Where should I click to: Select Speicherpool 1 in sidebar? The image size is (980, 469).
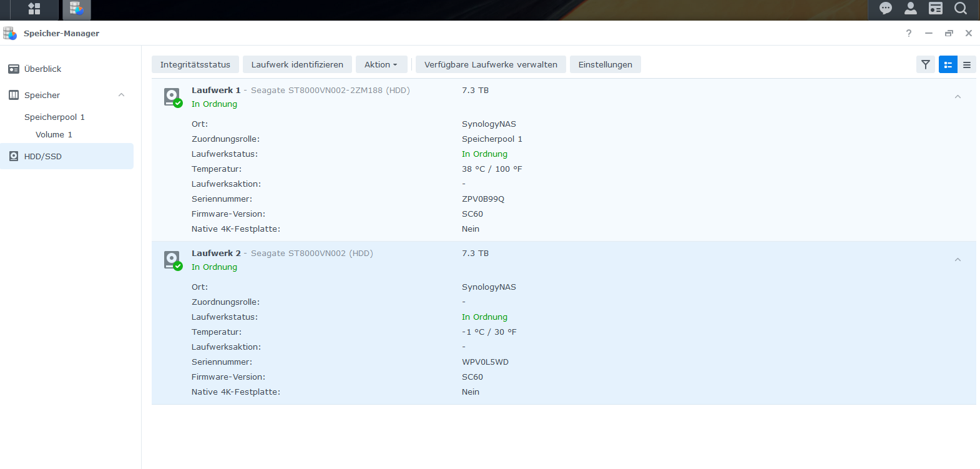pyautogui.click(x=54, y=117)
